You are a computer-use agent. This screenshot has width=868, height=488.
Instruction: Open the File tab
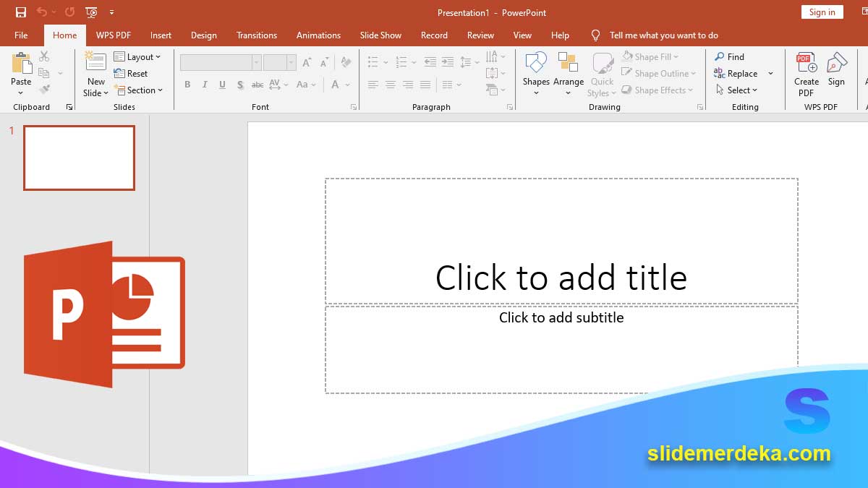pos(21,35)
